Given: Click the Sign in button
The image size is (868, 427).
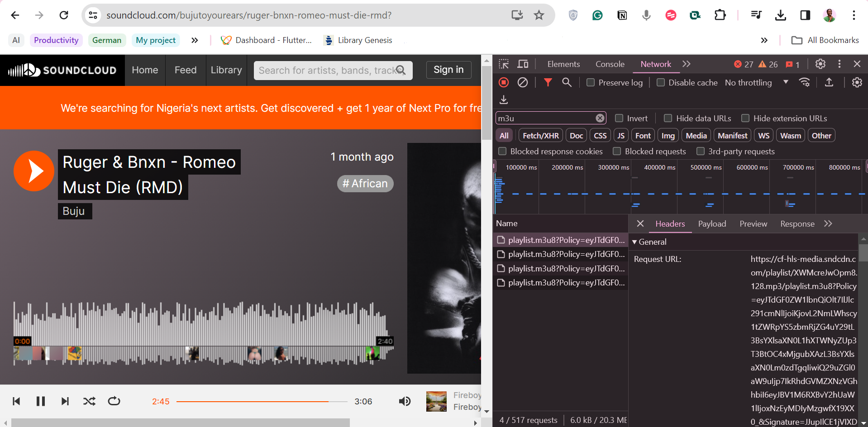Looking at the screenshot, I should [x=448, y=70].
